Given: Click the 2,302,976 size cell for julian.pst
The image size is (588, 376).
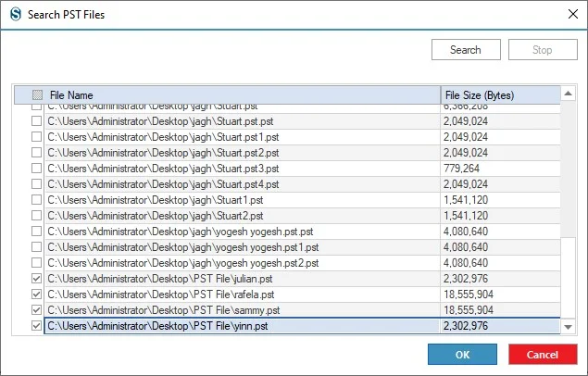Looking at the screenshot, I should pos(501,279).
